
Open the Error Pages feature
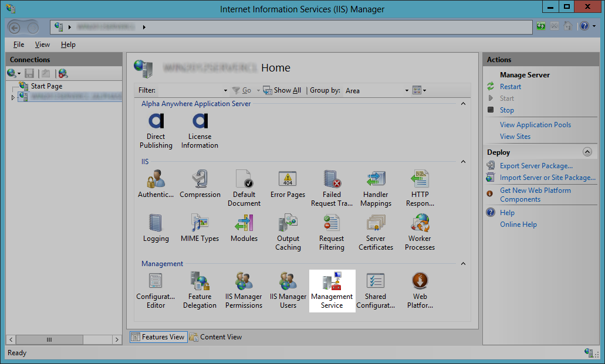point(288,184)
